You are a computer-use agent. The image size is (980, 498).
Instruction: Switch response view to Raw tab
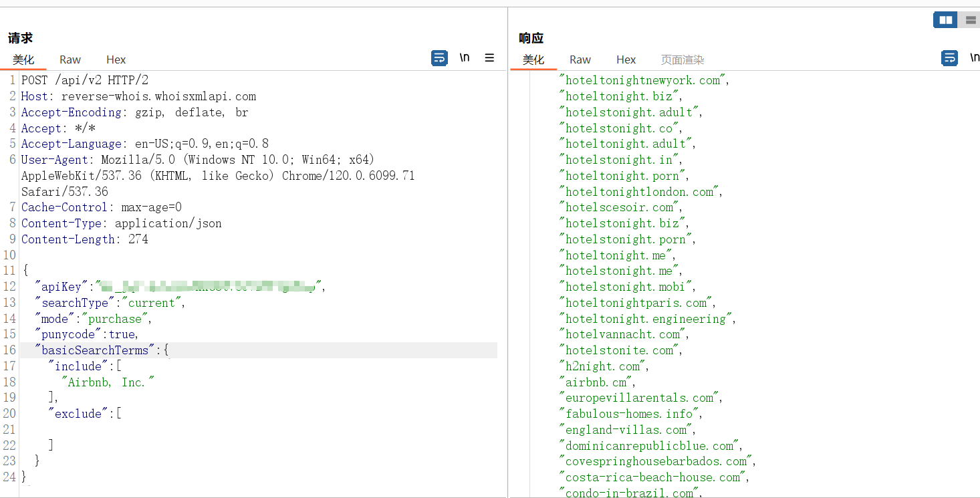(580, 59)
